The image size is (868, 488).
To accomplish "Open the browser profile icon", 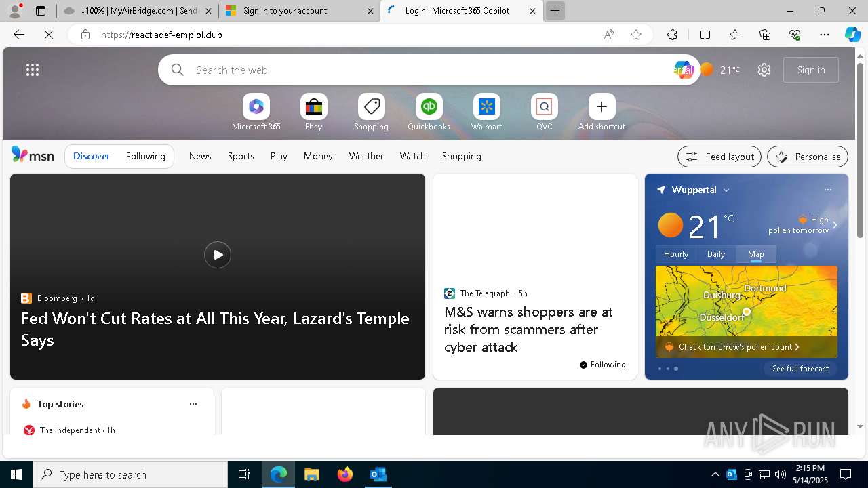I will pos(16,9).
